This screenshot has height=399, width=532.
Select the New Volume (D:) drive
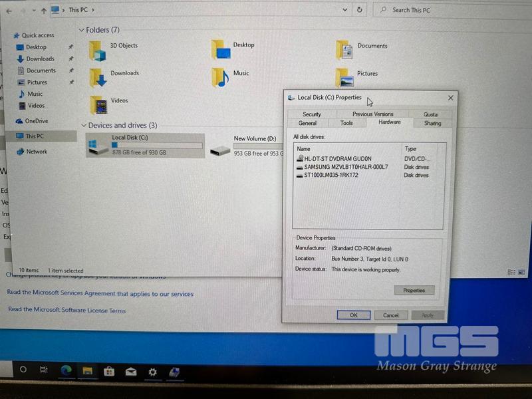pyautogui.click(x=254, y=139)
